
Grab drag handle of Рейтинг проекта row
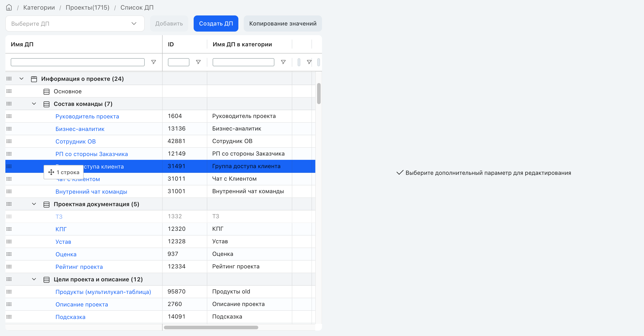click(9, 266)
